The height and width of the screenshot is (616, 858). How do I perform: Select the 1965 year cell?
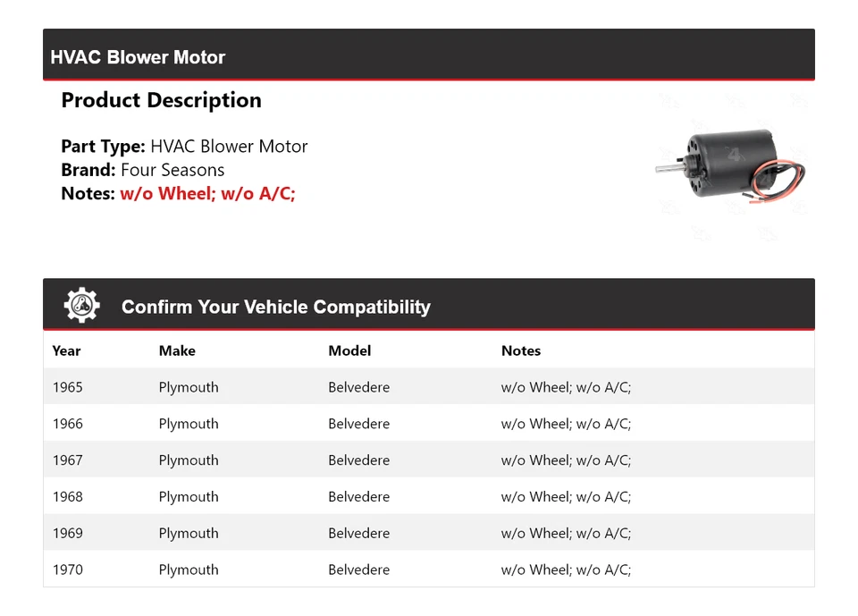(x=68, y=387)
